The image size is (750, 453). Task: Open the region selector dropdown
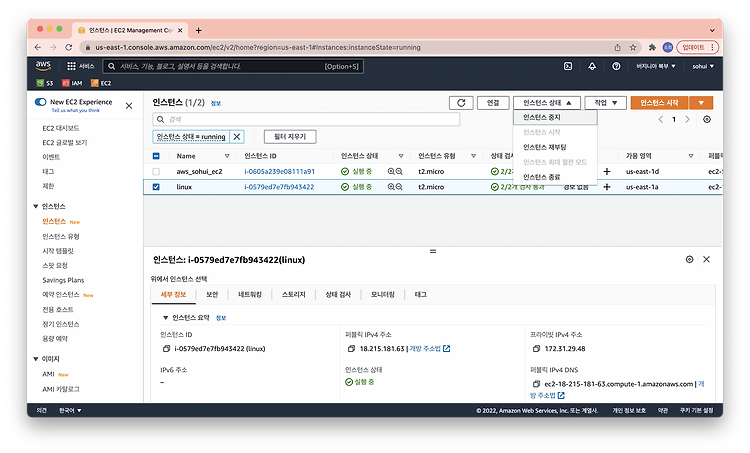[656, 66]
